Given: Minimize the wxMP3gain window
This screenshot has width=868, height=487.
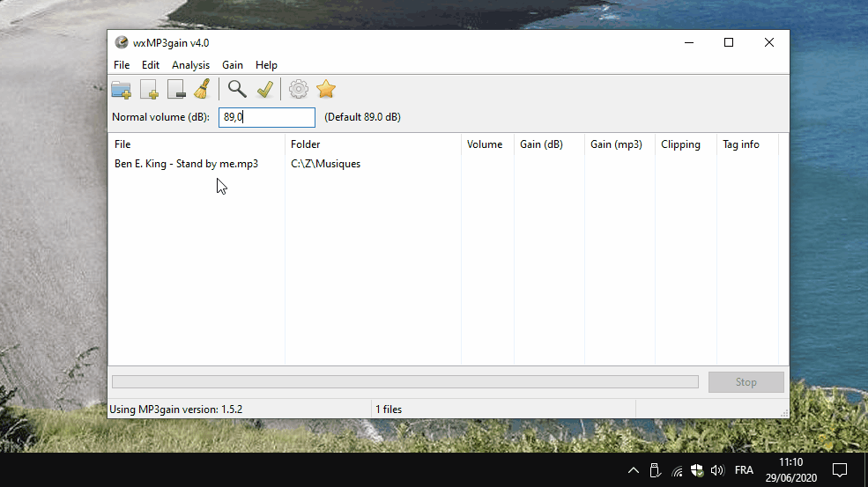Looking at the screenshot, I should click(689, 42).
